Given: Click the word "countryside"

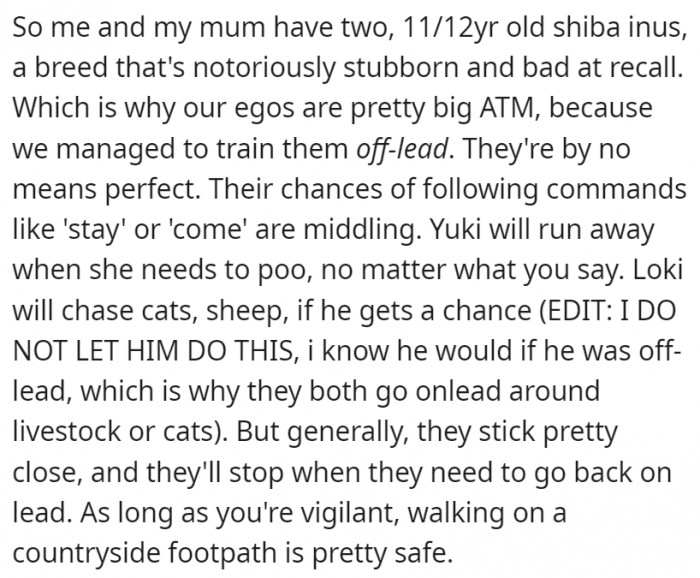Looking at the screenshot, I should pyautogui.click(x=87, y=553).
